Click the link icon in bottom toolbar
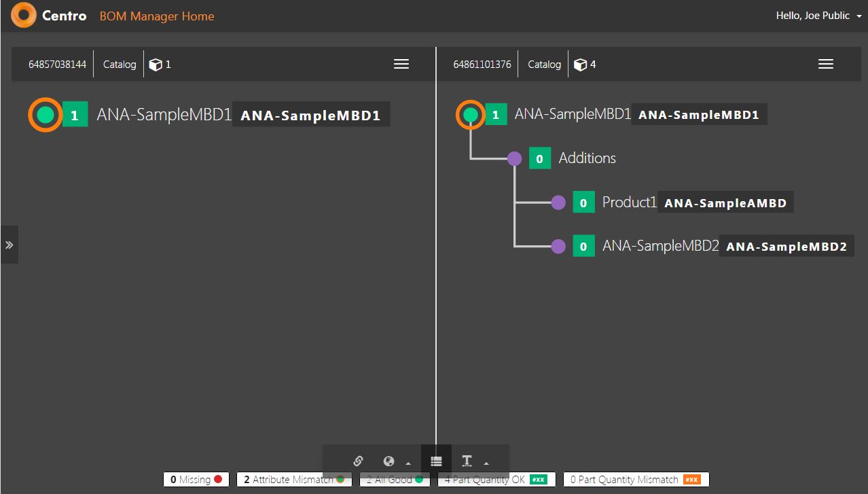868x494 pixels. (x=358, y=461)
